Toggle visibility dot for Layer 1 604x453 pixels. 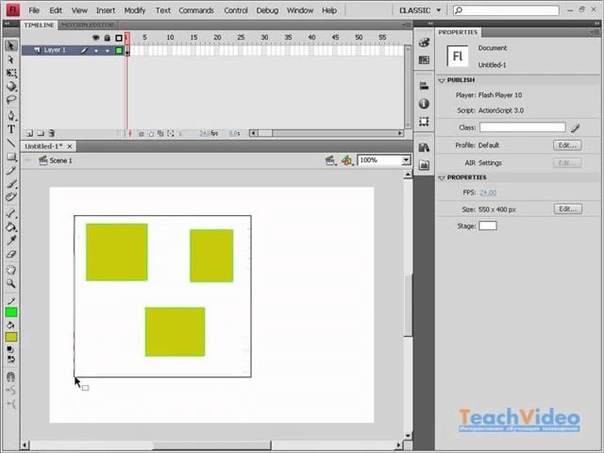click(x=96, y=49)
